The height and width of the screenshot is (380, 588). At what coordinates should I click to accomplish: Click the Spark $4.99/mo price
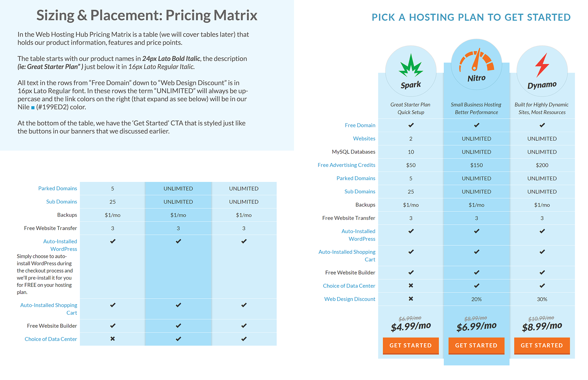pos(411,326)
